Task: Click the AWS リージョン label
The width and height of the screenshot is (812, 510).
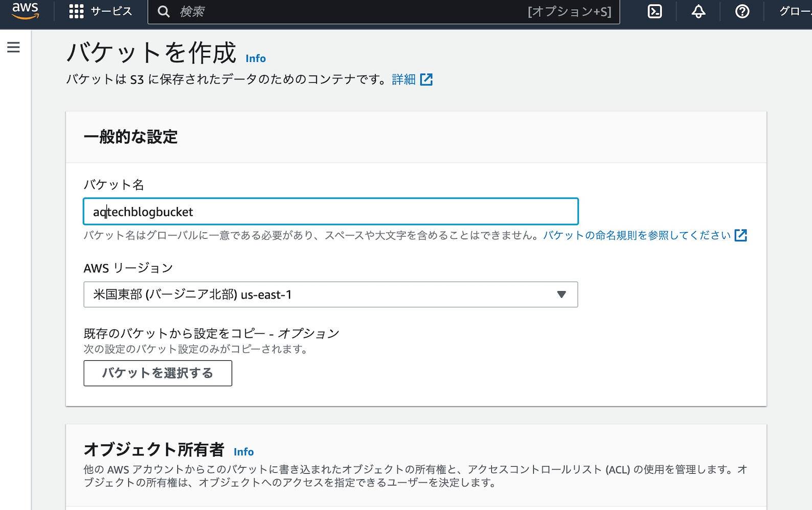Action: [x=128, y=268]
